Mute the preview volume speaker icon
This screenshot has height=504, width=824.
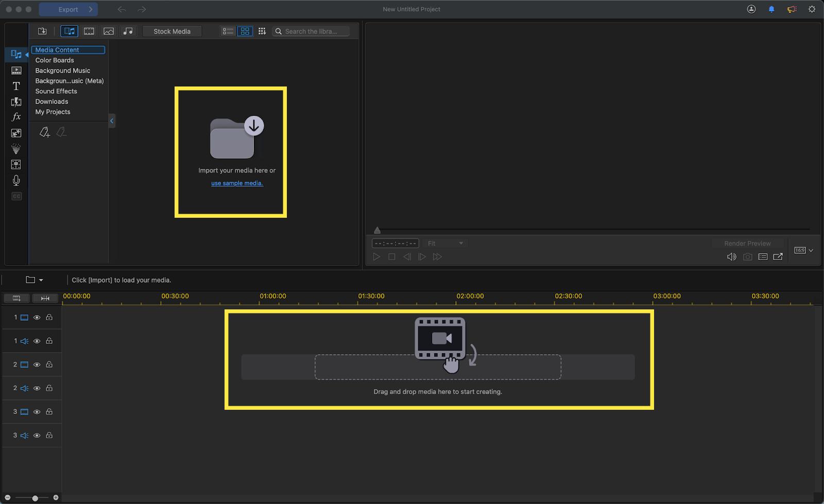(731, 256)
